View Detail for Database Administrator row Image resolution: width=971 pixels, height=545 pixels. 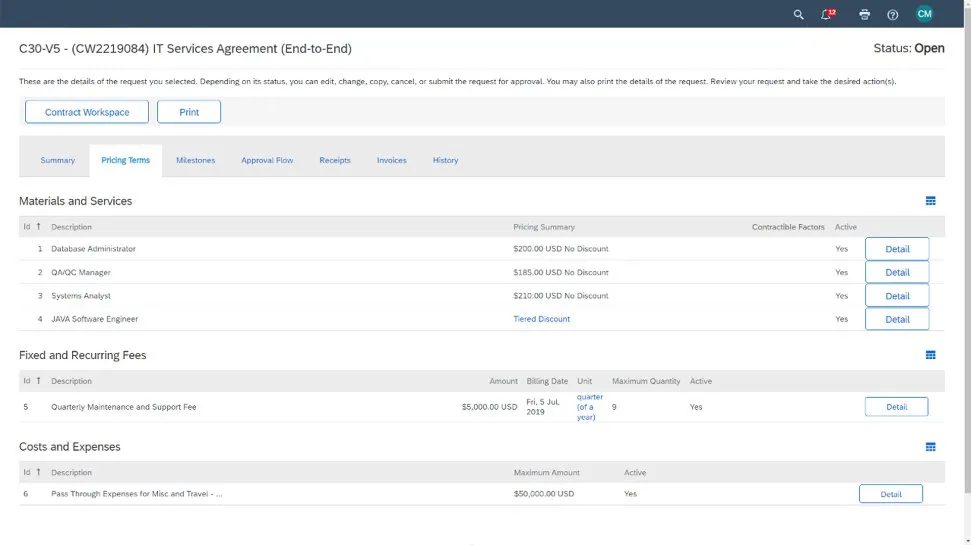(896, 249)
